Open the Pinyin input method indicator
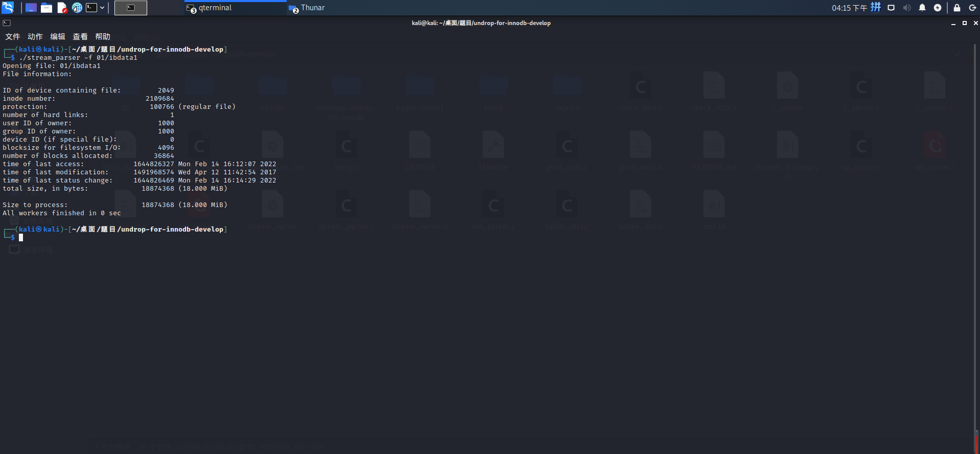 click(x=876, y=7)
